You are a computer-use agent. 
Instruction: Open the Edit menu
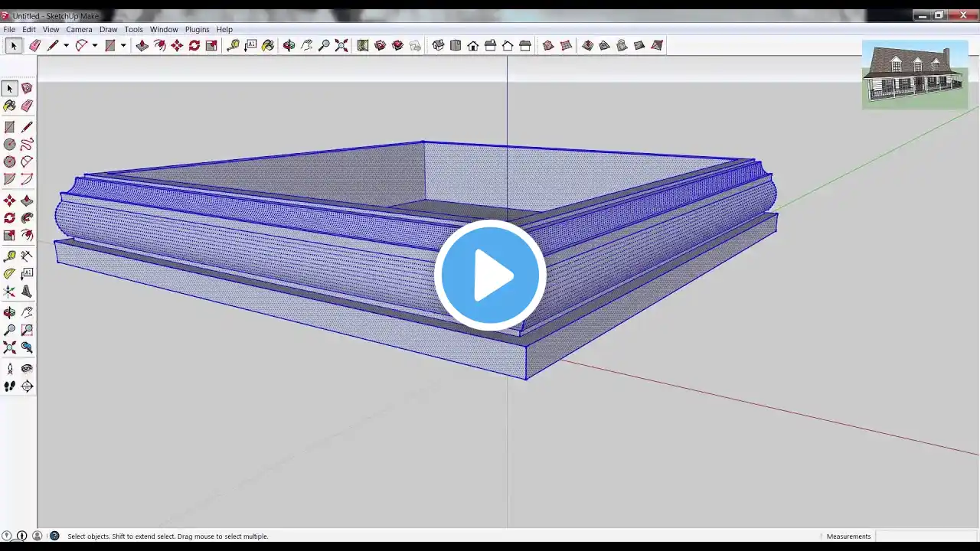click(x=29, y=29)
